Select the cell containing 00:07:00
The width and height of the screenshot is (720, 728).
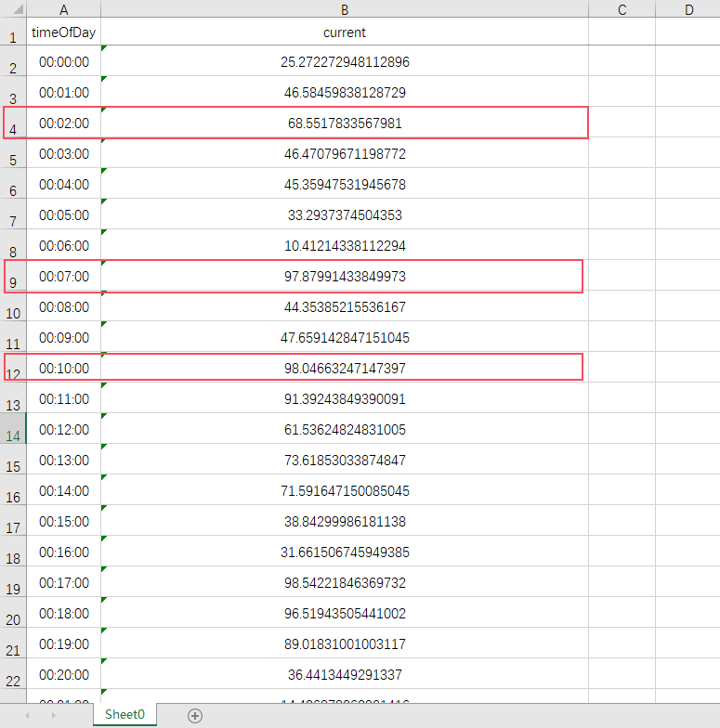pos(64,277)
